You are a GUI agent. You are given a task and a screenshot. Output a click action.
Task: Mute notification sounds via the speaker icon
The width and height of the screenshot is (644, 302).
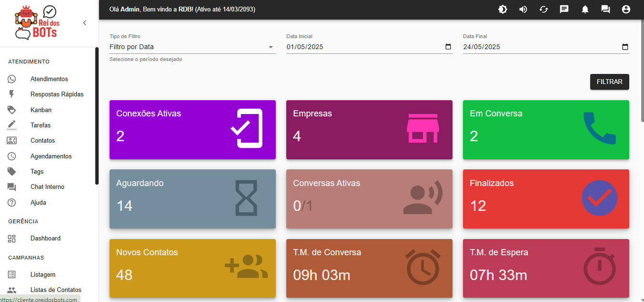pyautogui.click(x=523, y=9)
